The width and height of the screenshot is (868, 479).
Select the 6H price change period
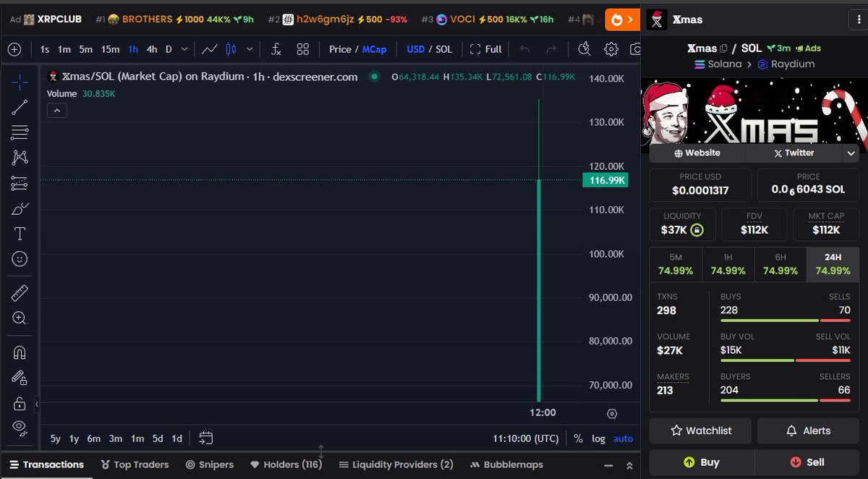[x=780, y=264]
